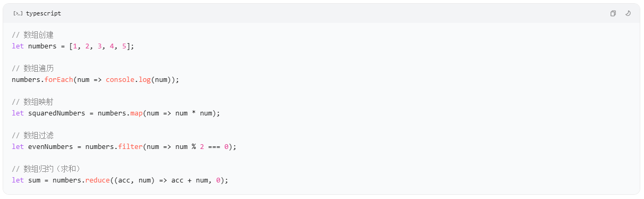Click the typescript language label

pyautogui.click(x=43, y=13)
